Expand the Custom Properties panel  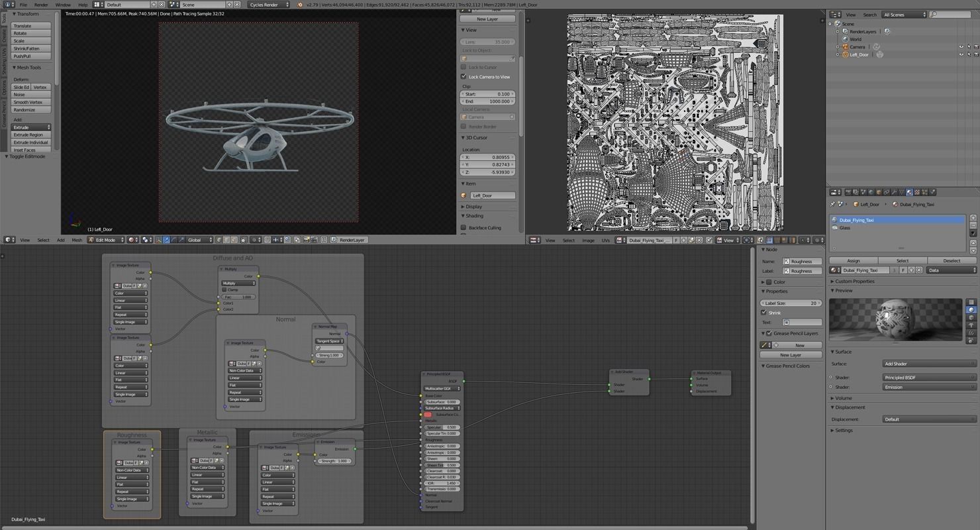click(x=854, y=281)
